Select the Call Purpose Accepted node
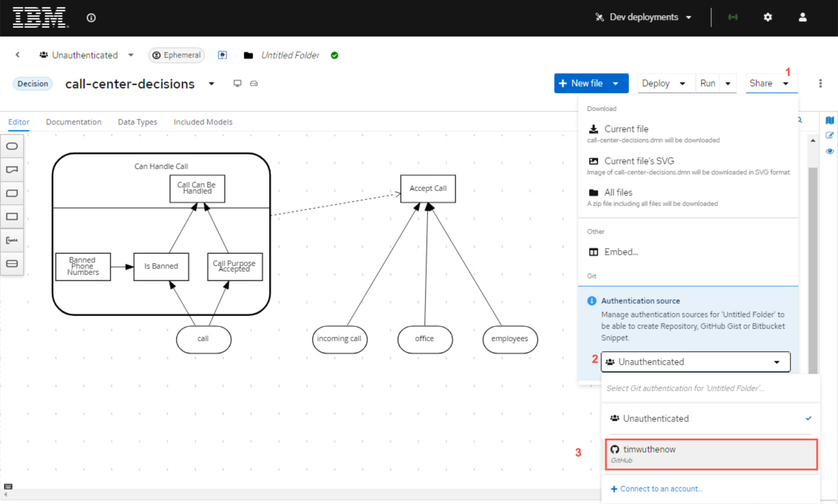838x504 pixels. (x=235, y=266)
